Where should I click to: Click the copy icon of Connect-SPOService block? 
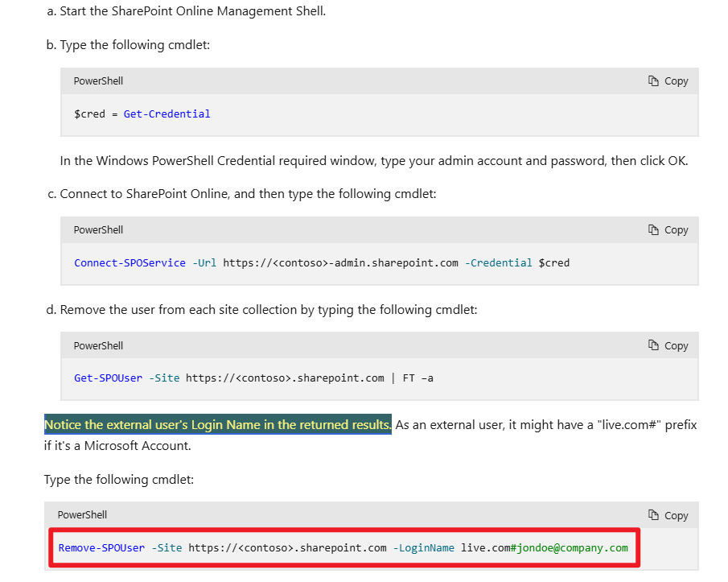pos(653,230)
